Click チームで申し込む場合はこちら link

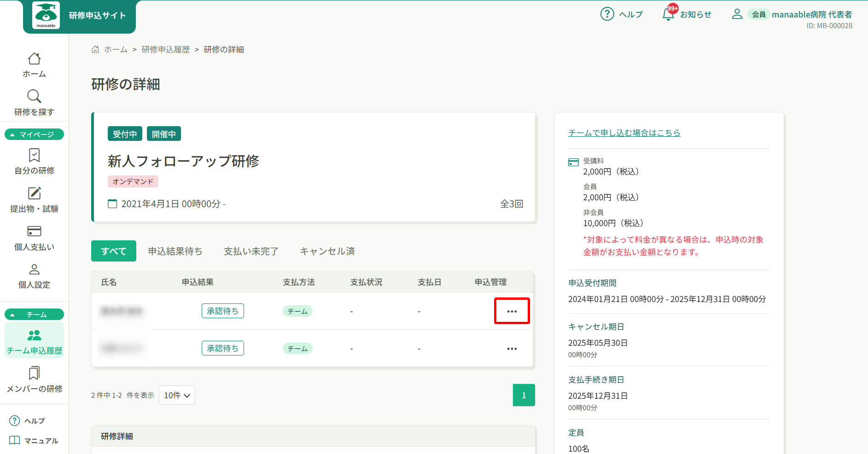[x=624, y=133]
